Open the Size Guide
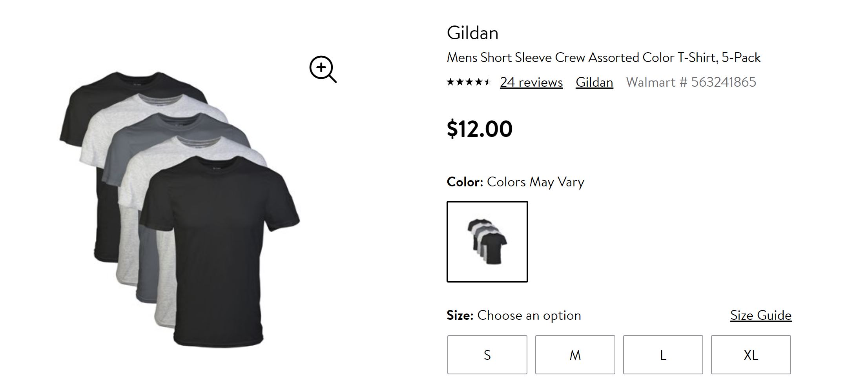Screen dimensions: 868x392 pyautogui.click(x=760, y=315)
